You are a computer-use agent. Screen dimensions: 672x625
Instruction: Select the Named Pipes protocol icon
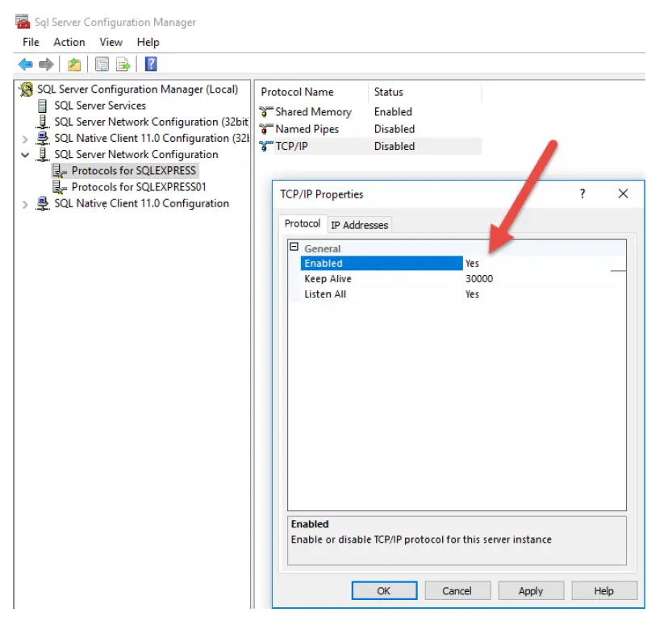click(265, 129)
